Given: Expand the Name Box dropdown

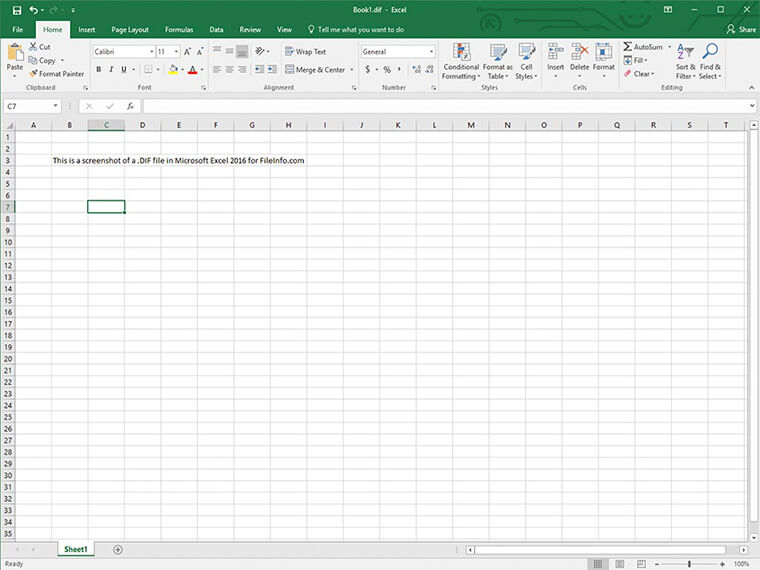Looking at the screenshot, I should 56,106.
